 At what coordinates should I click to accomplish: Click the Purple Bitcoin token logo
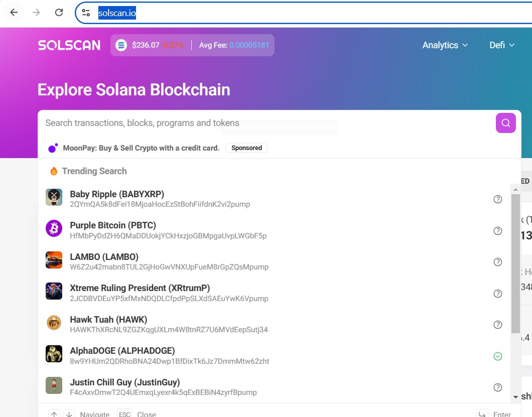54,228
